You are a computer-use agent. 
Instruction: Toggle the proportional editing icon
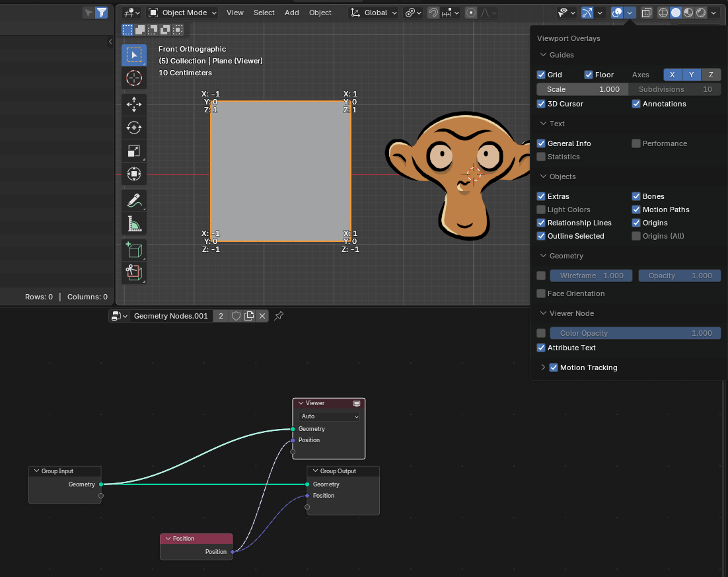[471, 13]
